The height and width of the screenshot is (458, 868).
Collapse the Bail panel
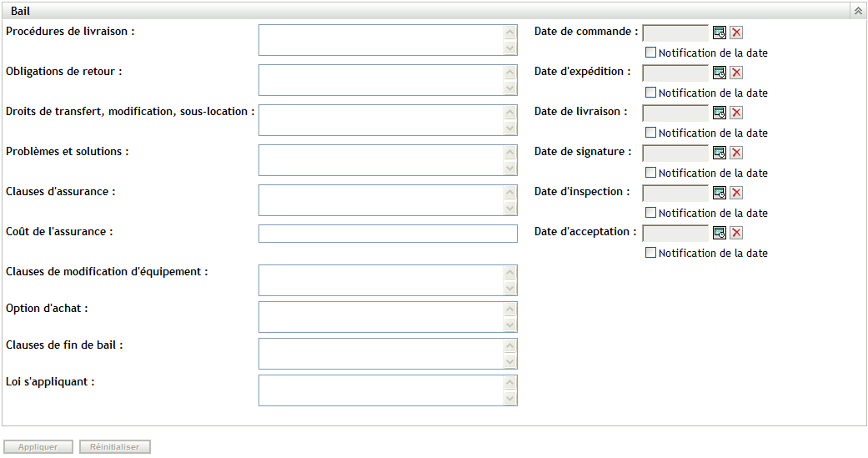[857, 11]
